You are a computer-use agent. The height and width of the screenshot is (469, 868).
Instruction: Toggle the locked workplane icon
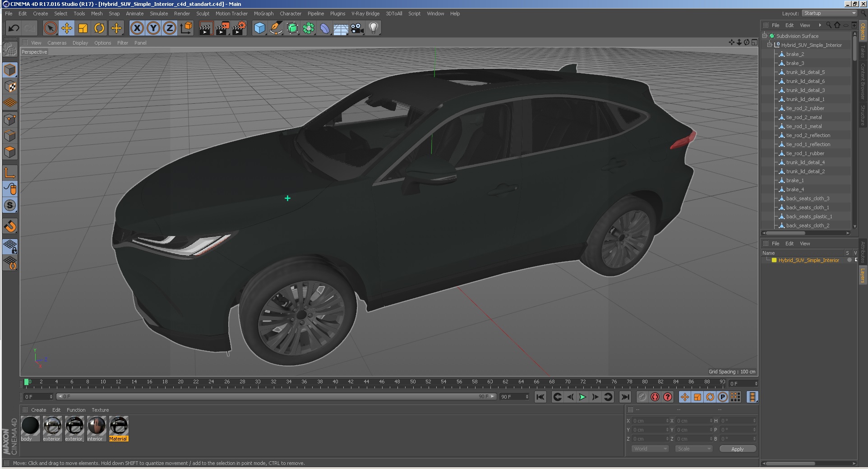(x=10, y=246)
